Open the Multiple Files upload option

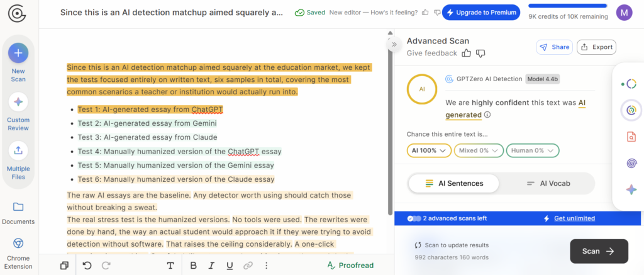tap(18, 150)
